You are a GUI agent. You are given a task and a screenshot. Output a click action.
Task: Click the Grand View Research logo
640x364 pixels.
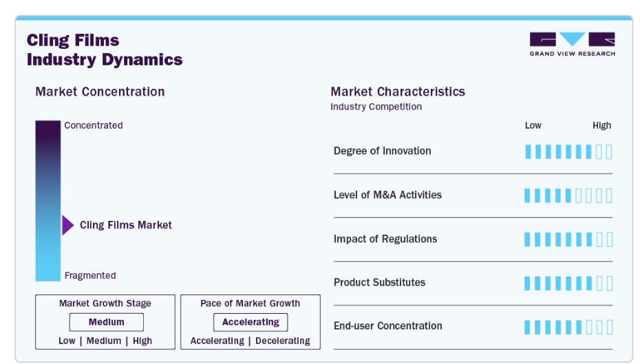(573, 44)
